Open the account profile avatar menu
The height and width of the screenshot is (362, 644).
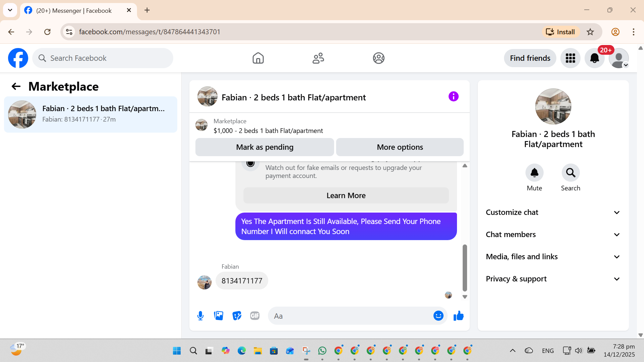coord(618,58)
